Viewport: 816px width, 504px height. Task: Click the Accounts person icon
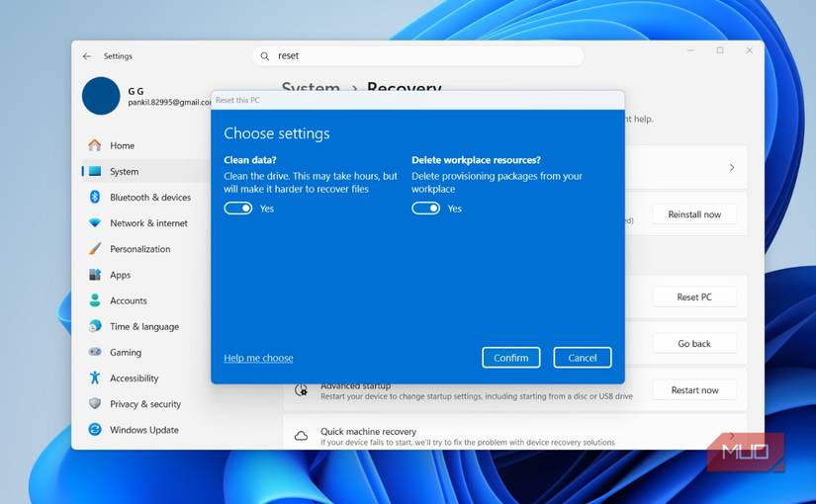(95, 300)
